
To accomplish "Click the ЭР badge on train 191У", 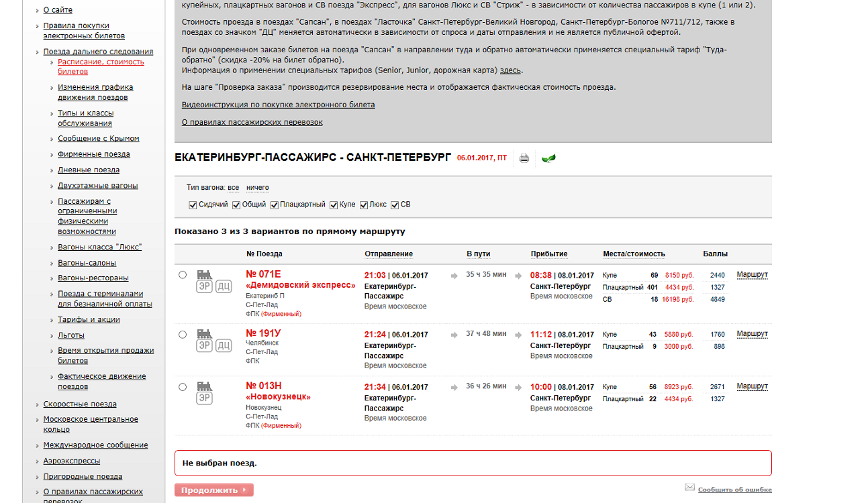I will (204, 346).
